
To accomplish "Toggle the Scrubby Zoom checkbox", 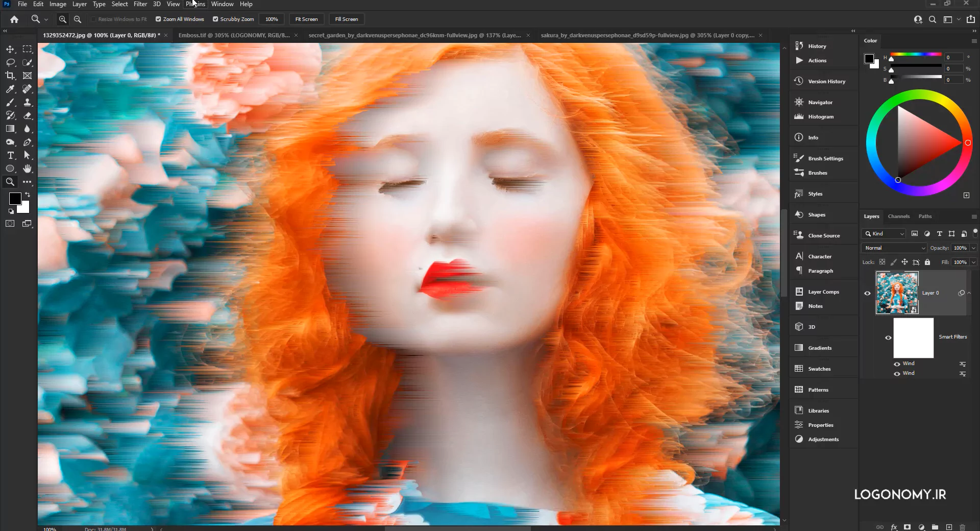I will 215,19.
